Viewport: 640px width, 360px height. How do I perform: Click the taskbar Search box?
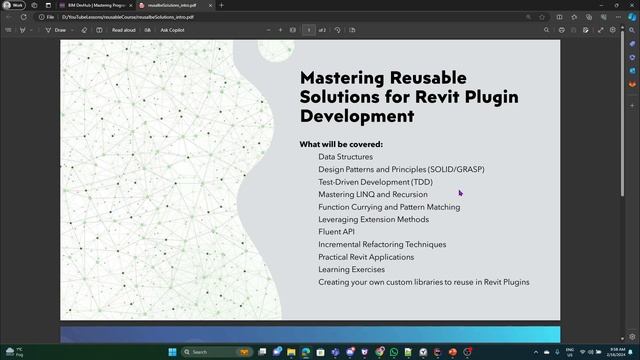pyautogui.click(x=216, y=352)
